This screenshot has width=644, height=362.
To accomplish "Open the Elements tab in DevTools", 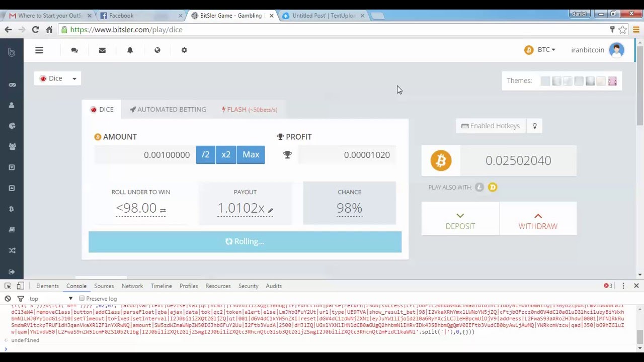I will [x=47, y=286].
